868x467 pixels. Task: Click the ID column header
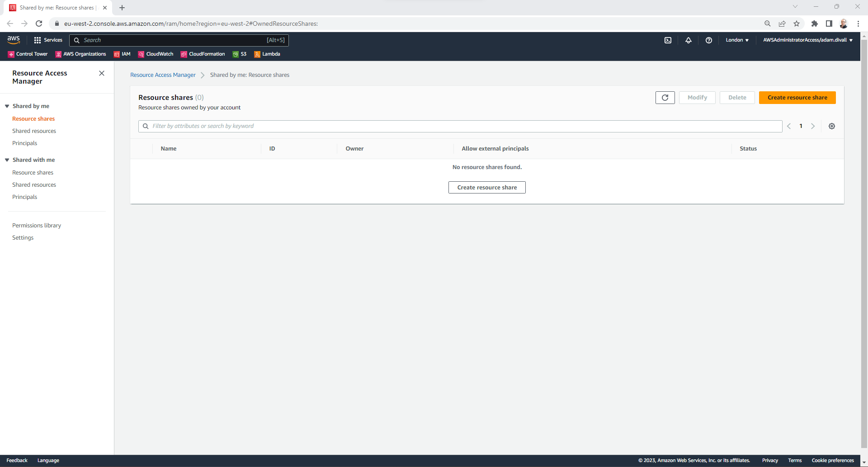click(272, 149)
